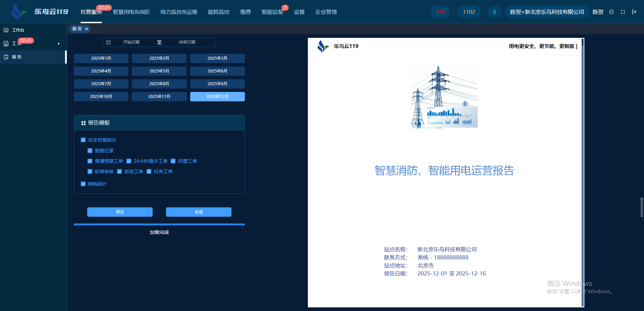Image resolution: width=644 pixels, height=311 pixels.
Task: Open the 设置 menu
Action: 299,12
